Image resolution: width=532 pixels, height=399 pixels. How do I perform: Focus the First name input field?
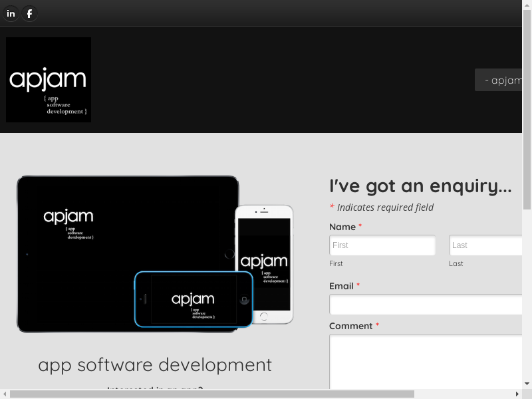coord(382,245)
